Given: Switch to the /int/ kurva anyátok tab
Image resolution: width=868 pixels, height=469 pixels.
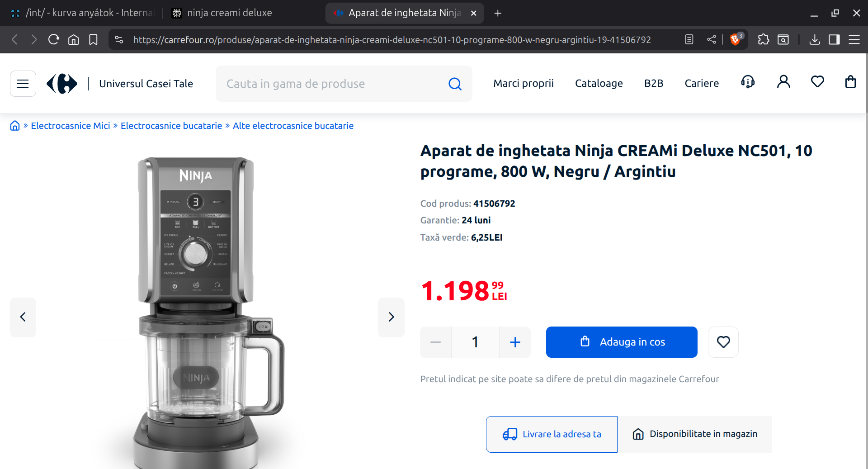Looking at the screenshot, I should click(x=84, y=13).
